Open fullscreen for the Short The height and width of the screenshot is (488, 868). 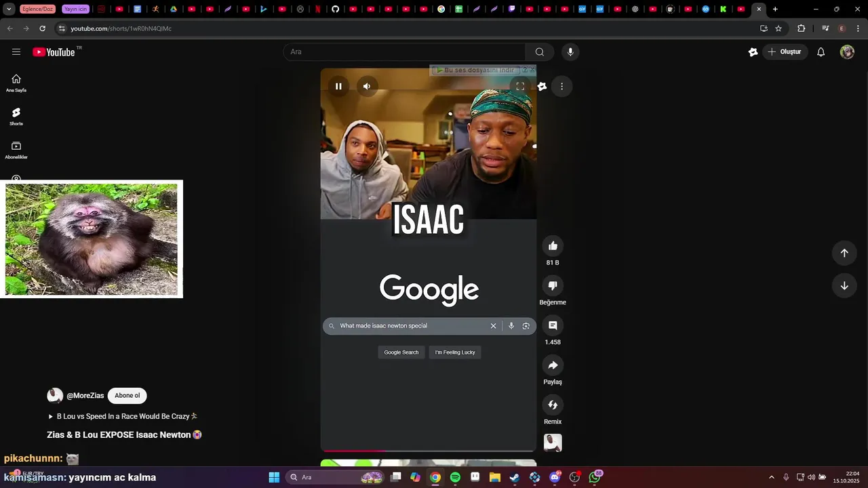[x=520, y=86]
